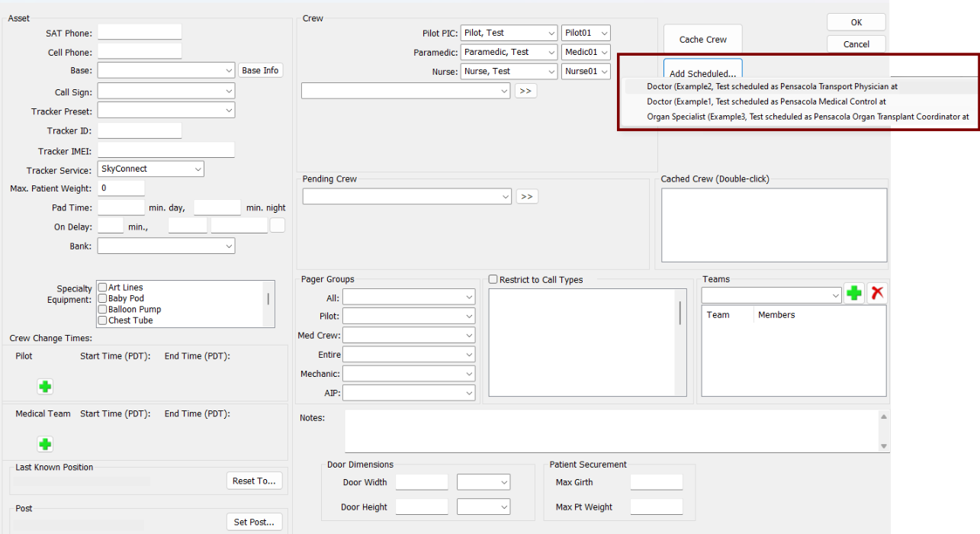This screenshot has height=534, width=980.
Task: Click the Reset To... button
Action: coord(255,481)
